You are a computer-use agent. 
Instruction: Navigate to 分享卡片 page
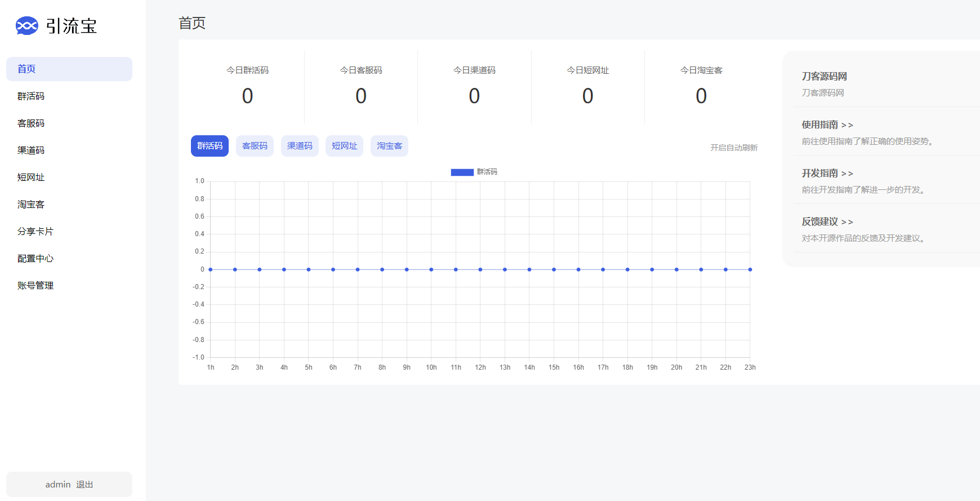coord(35,232)
